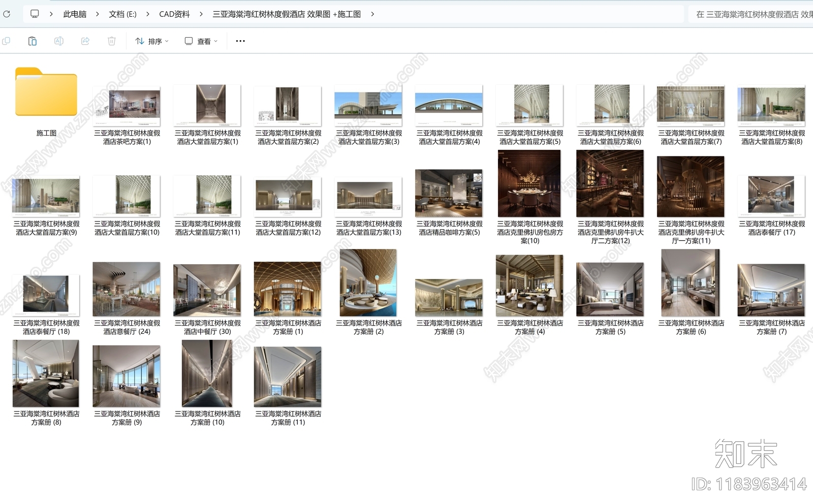Expand chevron after 文档 (E:) breadcrumb
Image resolution: width=813 pixels, height=504 pixels.
(147, 14)
